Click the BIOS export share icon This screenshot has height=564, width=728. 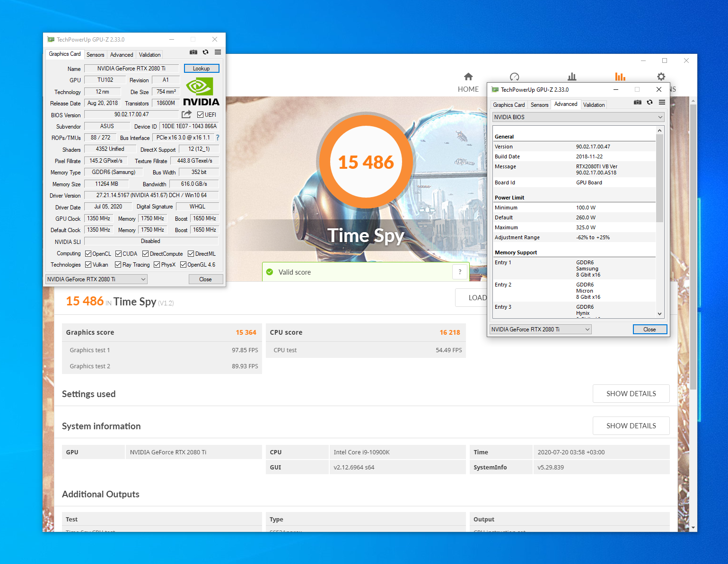click(x=186, y=114)
